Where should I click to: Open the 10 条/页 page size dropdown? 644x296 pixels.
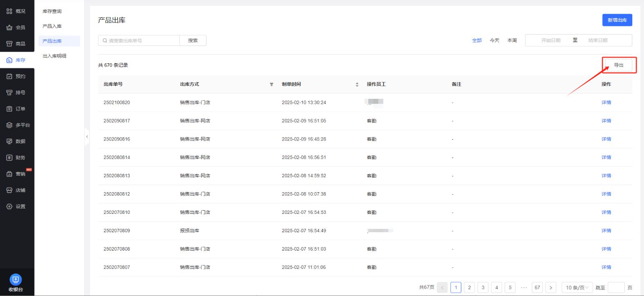577,287
